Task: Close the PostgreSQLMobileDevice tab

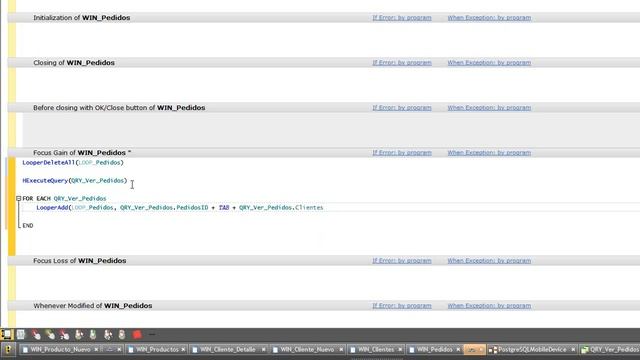Action: click(x=573, y=349)
